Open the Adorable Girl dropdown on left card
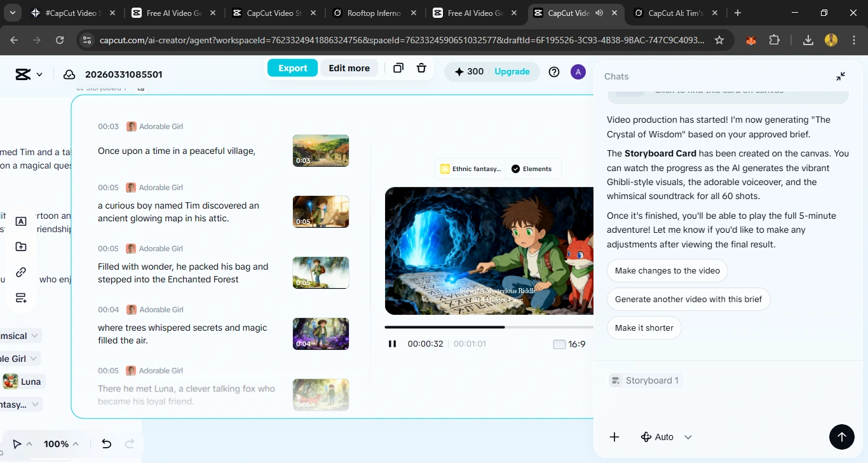Viewport: 868px width, 463px height. pos(19,359)
